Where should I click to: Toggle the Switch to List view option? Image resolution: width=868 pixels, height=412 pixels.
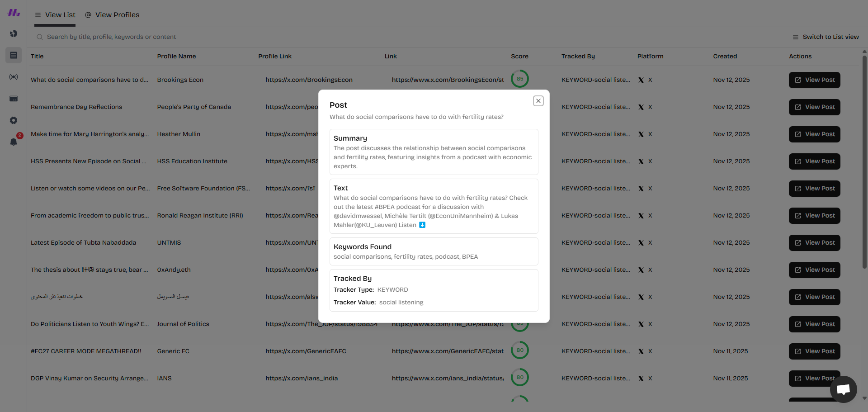coord(826,37)
